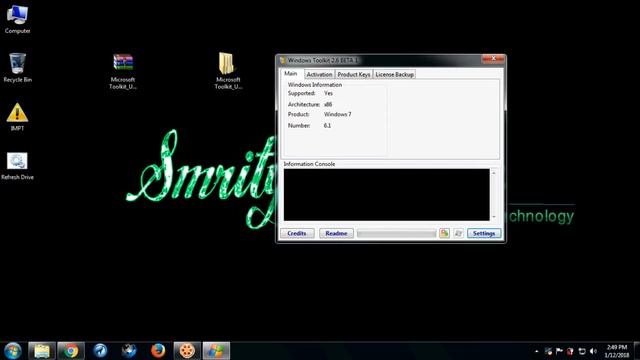Select the IMPT warning shortcut icon
The height and width of the screenshot is (360, 640).
pos(17,117)
